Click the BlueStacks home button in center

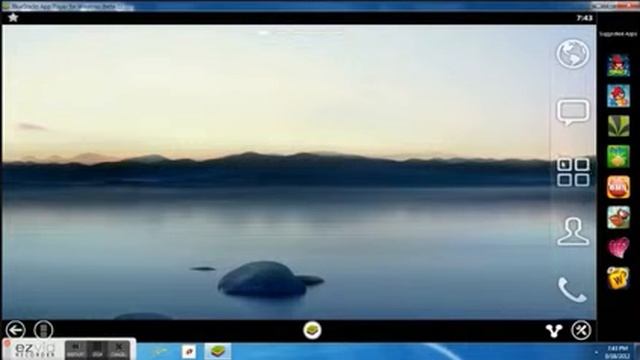point(312,330)
